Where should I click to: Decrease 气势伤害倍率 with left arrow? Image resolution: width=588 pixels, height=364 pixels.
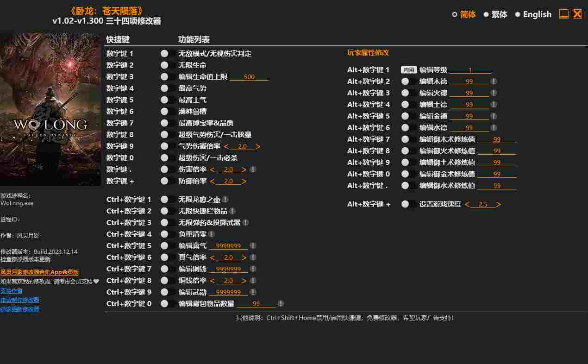pyautogui.click(x=226, y=146)
